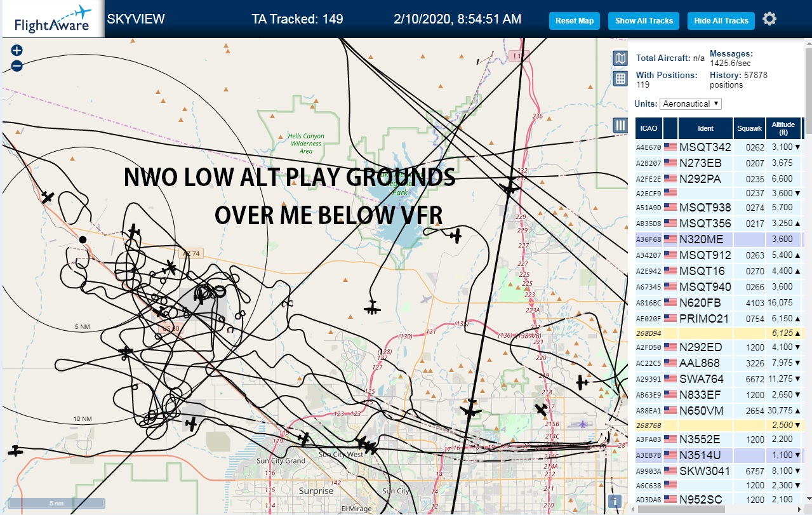Open the map info button
Viewport: 812px width, 515px height.
point(615,501)
